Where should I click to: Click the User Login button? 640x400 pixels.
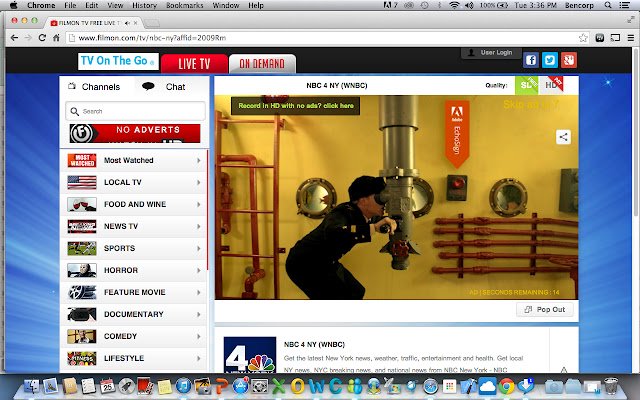tap(491, 52)
